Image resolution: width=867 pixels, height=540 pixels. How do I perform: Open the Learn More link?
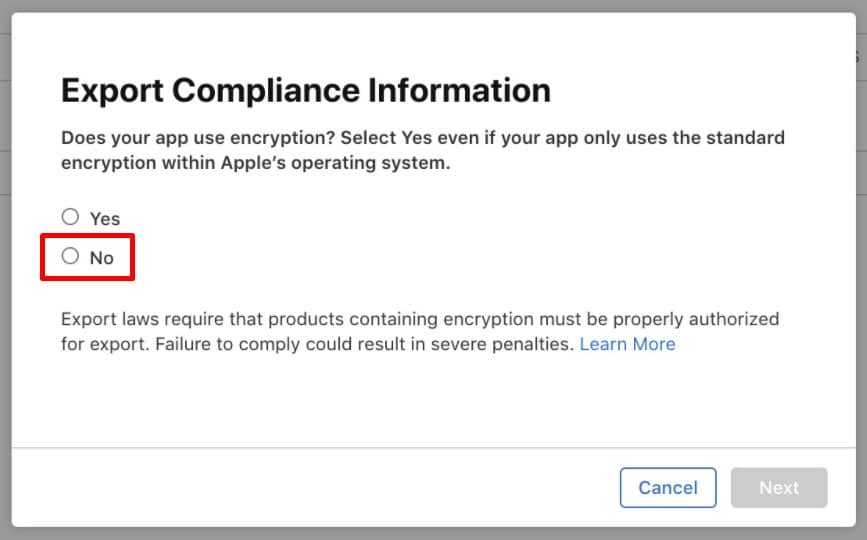pos(627,344)
